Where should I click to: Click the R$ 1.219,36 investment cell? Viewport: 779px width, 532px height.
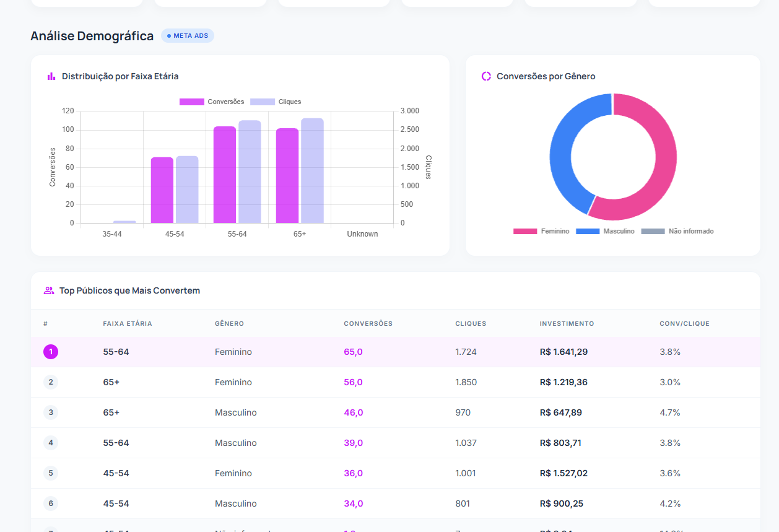(x=564, y=382)
